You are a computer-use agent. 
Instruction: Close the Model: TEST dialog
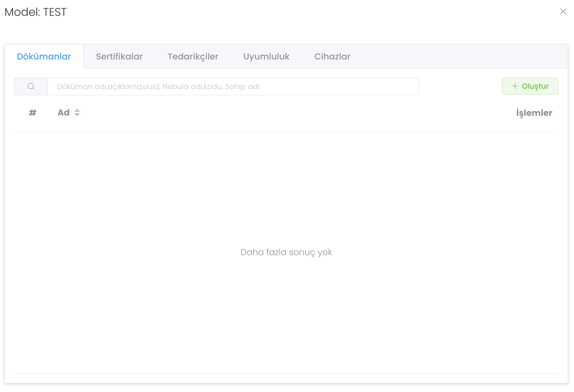pyautogui.click(x=563, y=12)
